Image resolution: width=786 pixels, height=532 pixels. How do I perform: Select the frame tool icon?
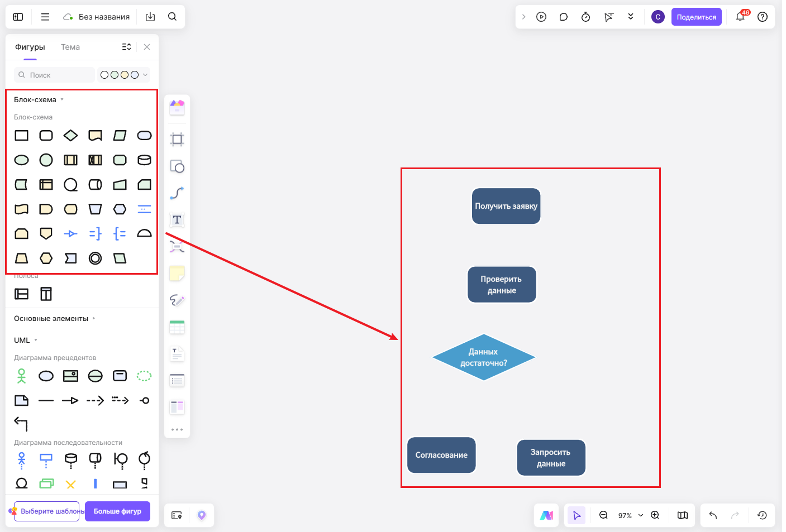pos(177,140)
